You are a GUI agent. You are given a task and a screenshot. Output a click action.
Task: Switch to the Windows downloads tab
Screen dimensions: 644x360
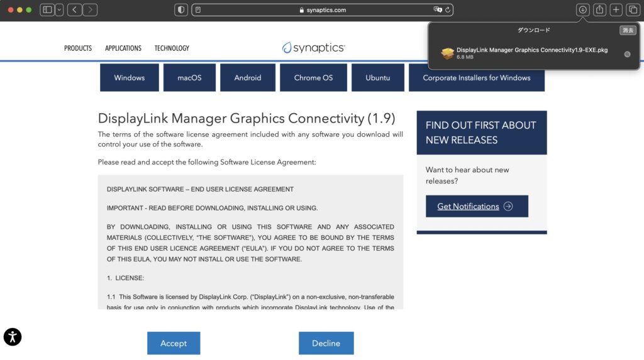tap(130, 77)
